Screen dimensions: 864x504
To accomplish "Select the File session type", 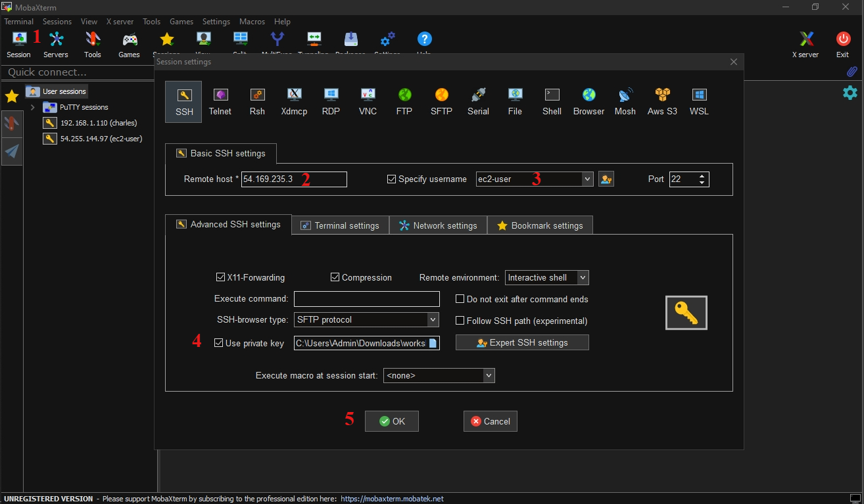I will (515, 101).
